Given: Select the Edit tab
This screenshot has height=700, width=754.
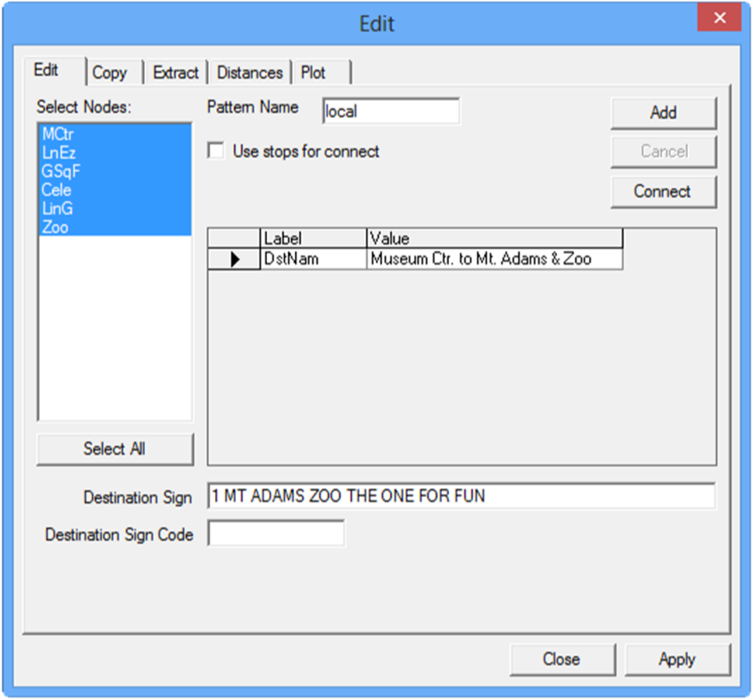Looking at the screenshot, I should (x=47, y=71).
